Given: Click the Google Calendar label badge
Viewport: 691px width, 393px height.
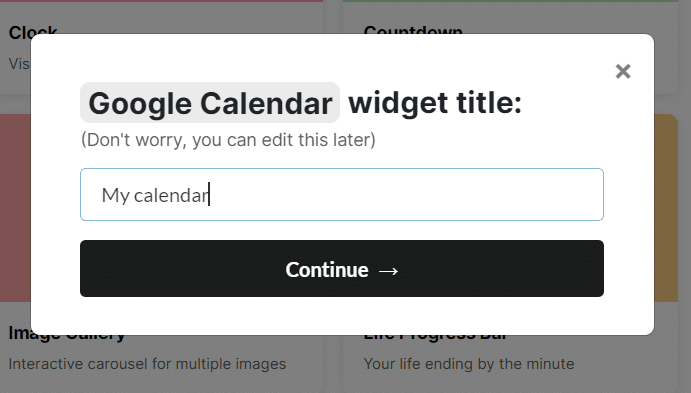Looking at the screenshot, I should 210,103.
